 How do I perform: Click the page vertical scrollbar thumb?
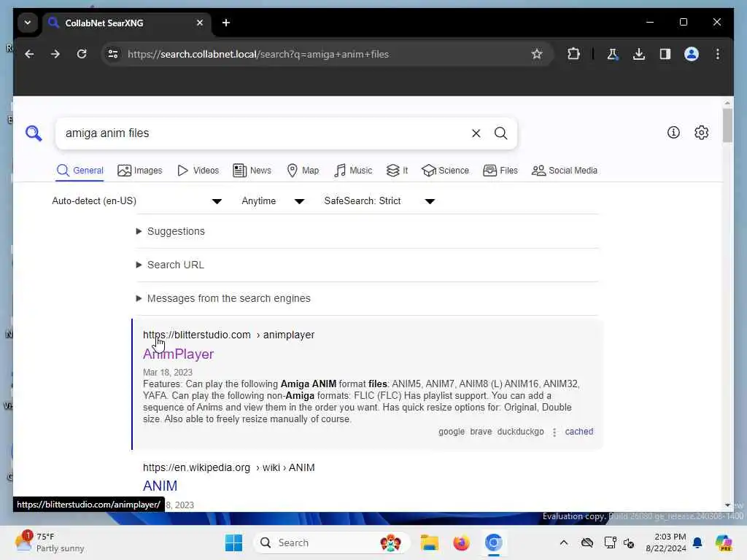pos(727,125)
